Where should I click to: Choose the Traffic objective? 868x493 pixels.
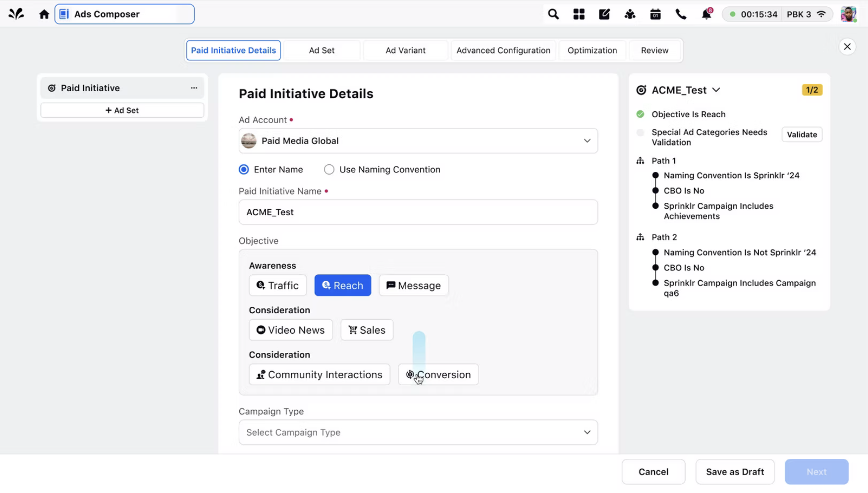[x=277, y=285]
